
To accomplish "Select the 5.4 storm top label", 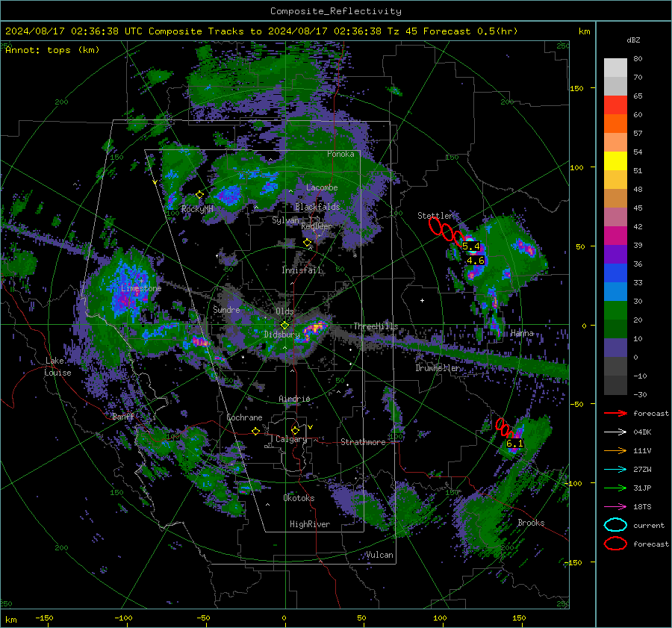I will (471, 246).
